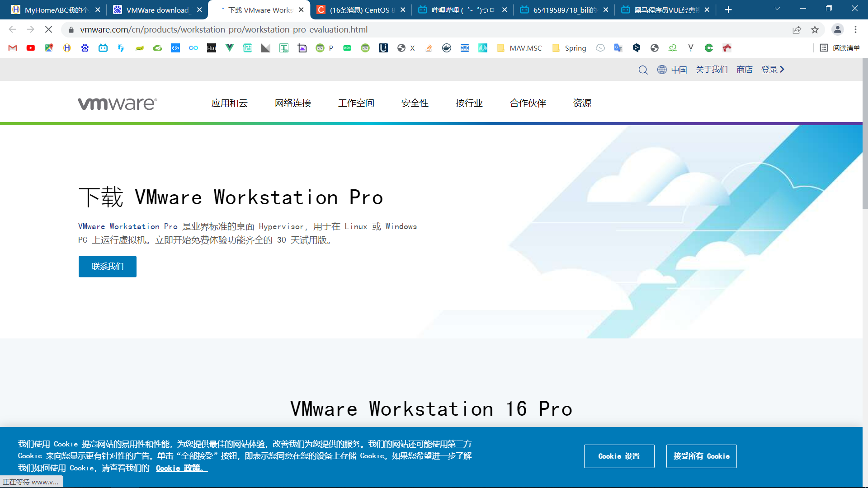Screen dimensions: 868x488
Task: Click the page vertical scrollbar thumb
Action: coord(865,133)
